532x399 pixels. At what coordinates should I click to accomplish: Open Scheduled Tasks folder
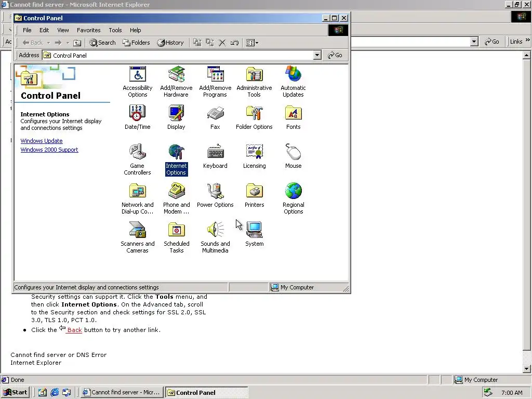coord(176,237)
